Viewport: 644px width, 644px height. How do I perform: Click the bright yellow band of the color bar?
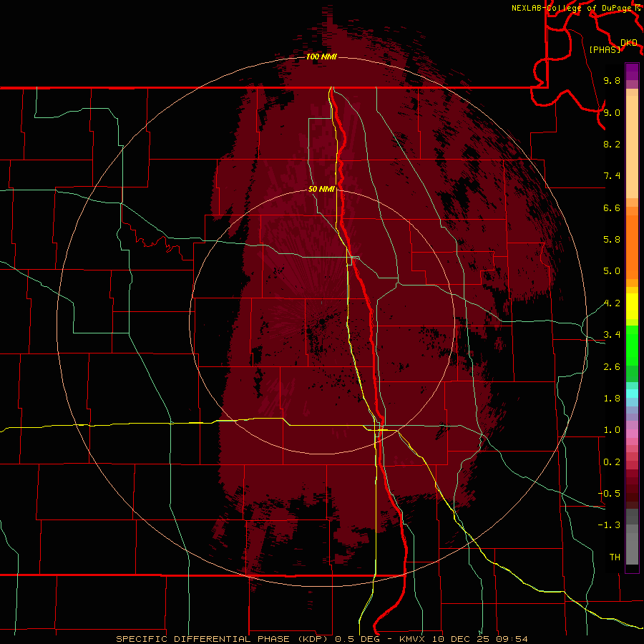[632, 306]
